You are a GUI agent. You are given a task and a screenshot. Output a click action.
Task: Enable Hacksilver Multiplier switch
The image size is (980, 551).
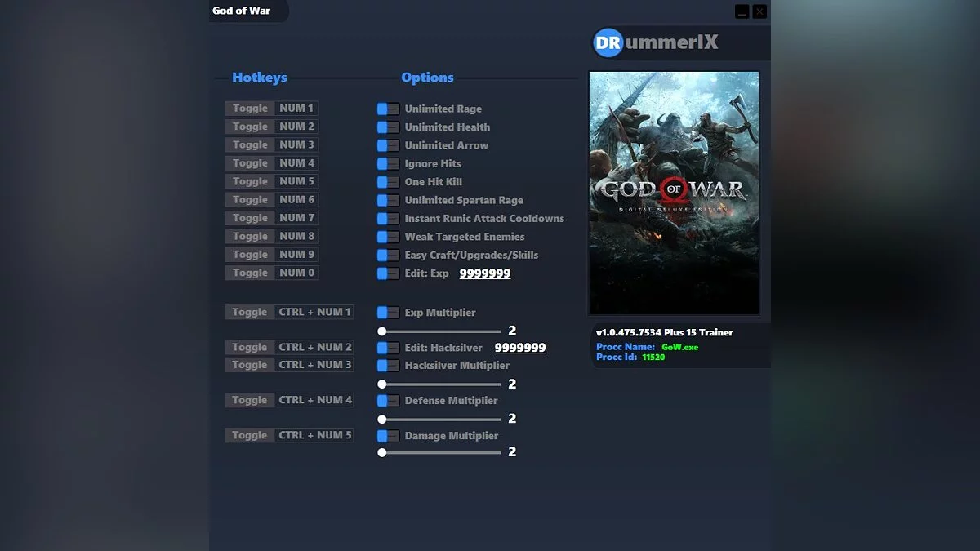click(x=388, y=366)
